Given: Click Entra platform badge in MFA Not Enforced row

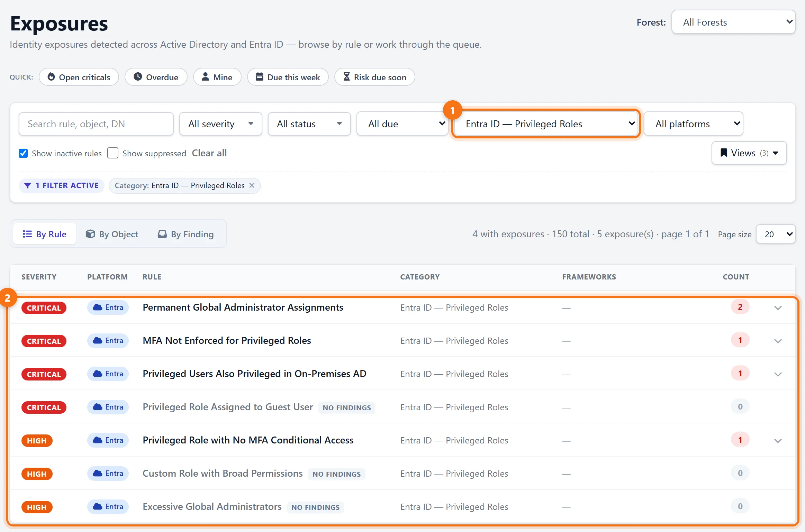Looking at the screenshot, I should click(x=108, y=340).
